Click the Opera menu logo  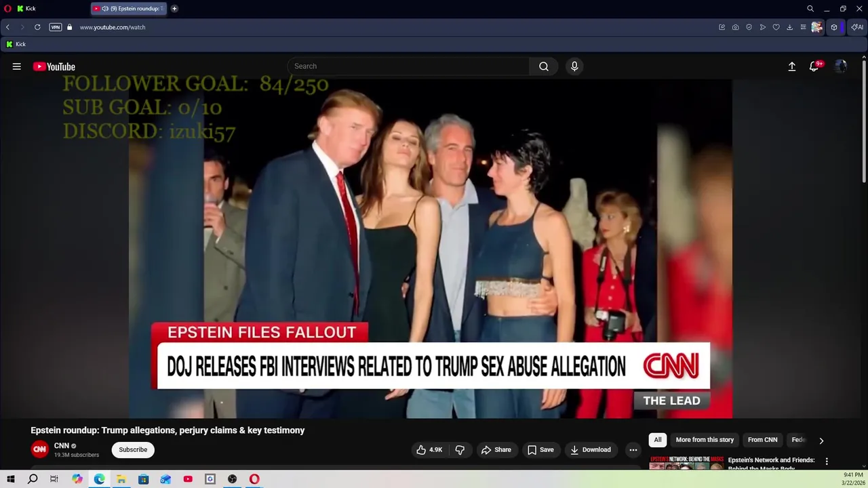tap(7, 9)
